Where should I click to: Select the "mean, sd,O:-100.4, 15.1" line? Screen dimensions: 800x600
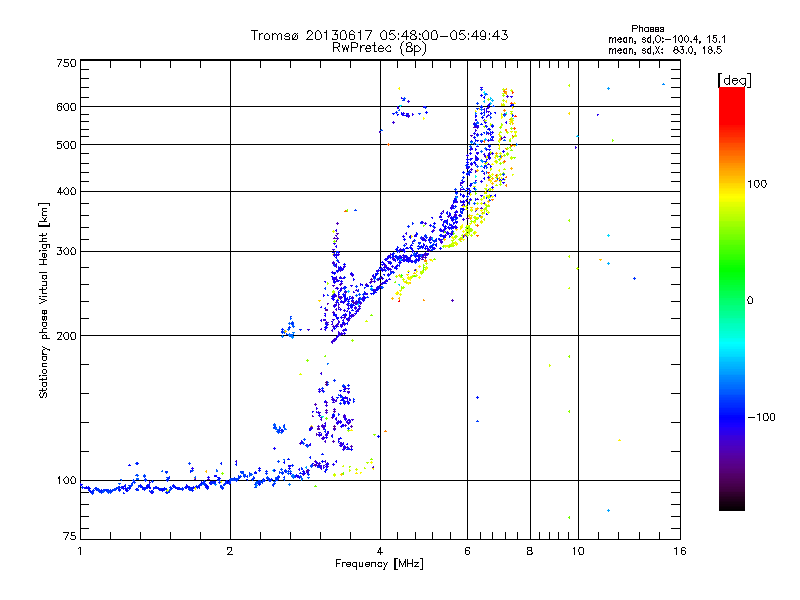click(x=667, y=39)
